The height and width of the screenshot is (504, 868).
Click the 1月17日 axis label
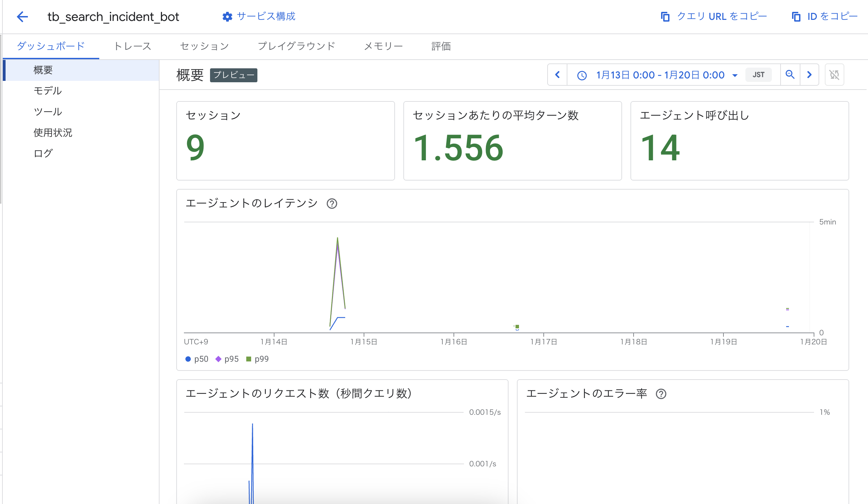point(544,342)
